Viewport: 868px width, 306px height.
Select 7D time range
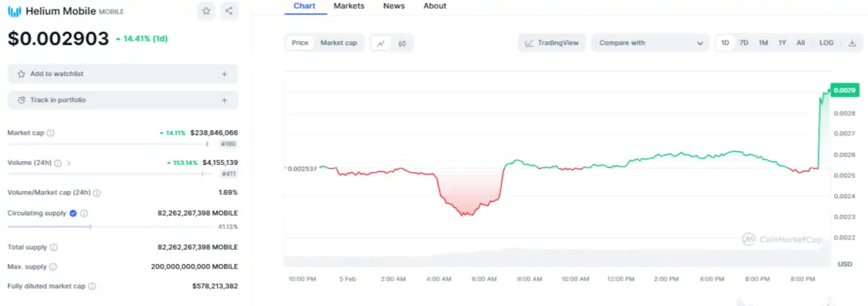click(x=744, y=43)
